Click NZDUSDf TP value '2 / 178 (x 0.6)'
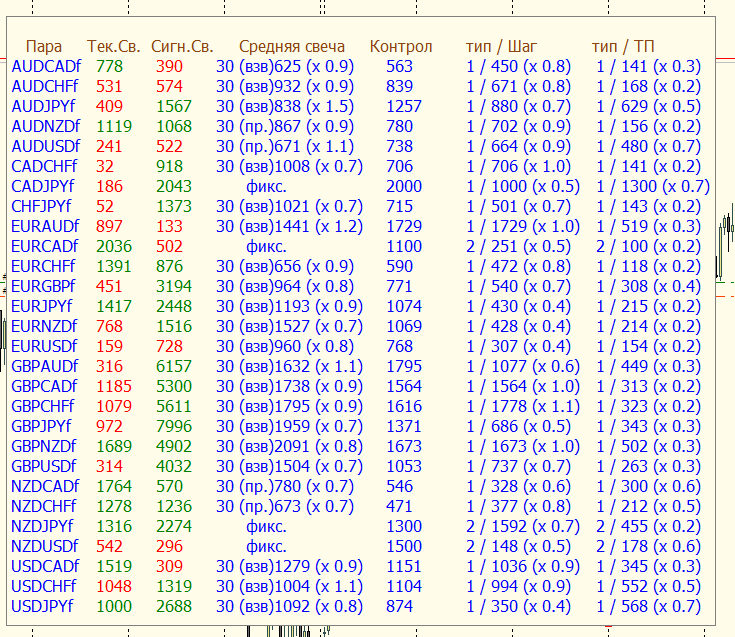The image size is (735, 637). (648, 547)
